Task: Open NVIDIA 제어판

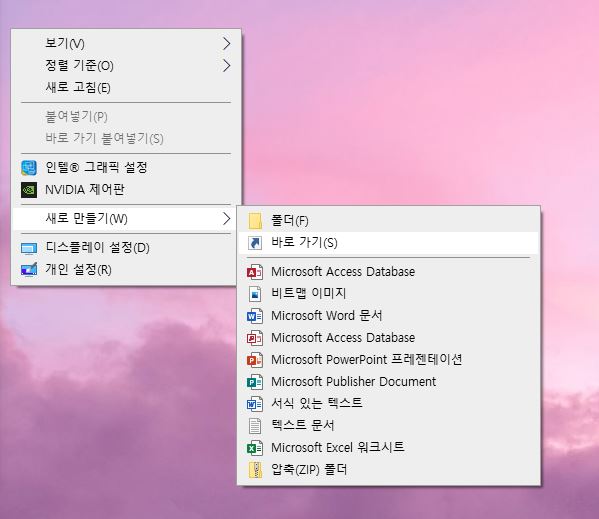Action: (x=126, y=189)
